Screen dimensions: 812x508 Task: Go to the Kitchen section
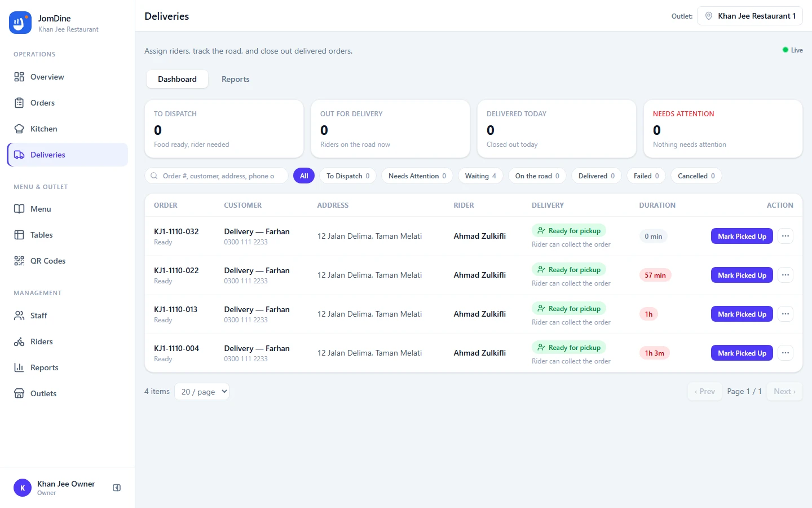pyautogui.click(x=67, y=129)
